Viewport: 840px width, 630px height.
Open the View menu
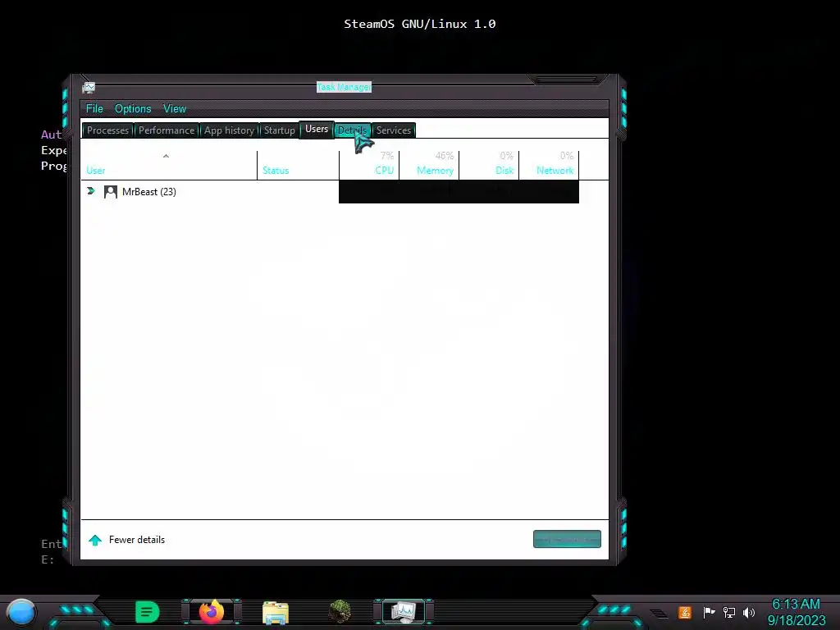[x=175, y=109]
